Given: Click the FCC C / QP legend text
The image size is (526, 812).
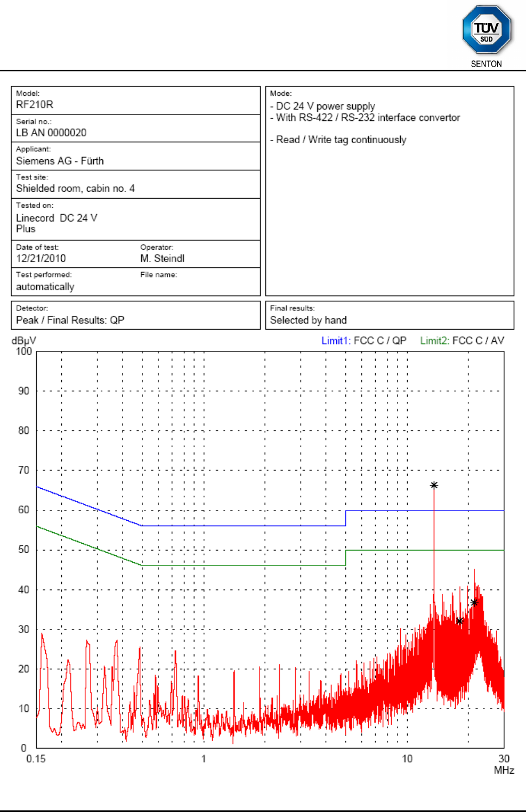Looking at the screenshot, I should point(380,341).
